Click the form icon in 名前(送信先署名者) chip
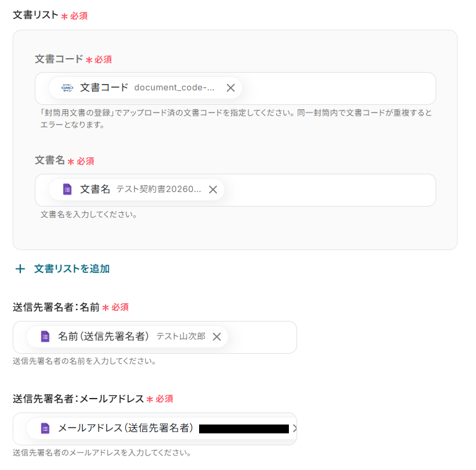The width and height of the screenshot is (476, 470). (46, 337)
